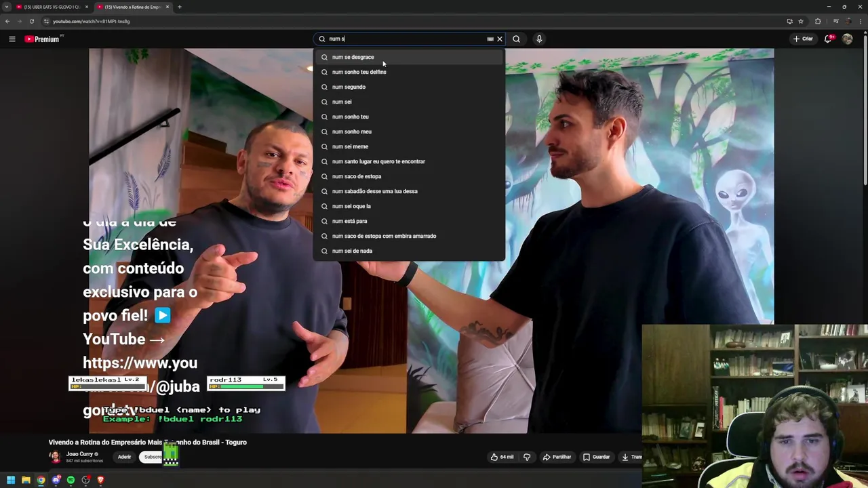Viewport: 868px width, 488px height.
Task: Open the notifications bell
Action: coord(828,39)
